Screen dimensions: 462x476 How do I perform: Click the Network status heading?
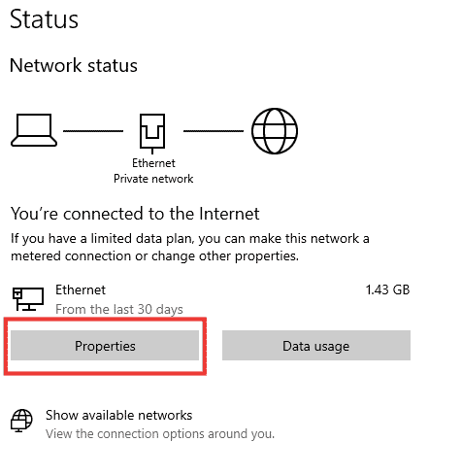tap(74, 65)
